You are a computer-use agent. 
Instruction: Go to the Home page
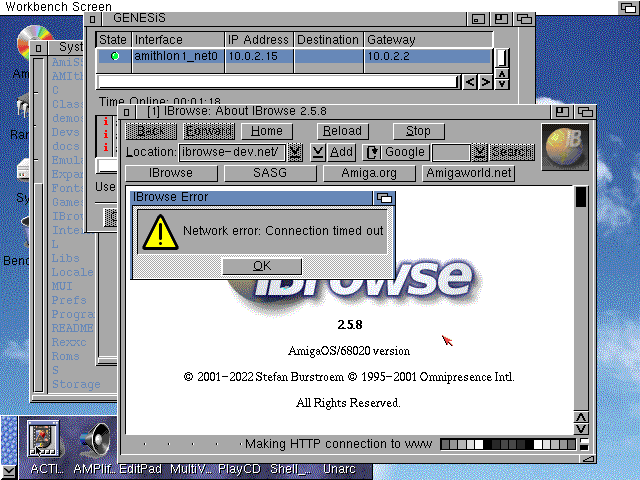click(x=267, y=131)
